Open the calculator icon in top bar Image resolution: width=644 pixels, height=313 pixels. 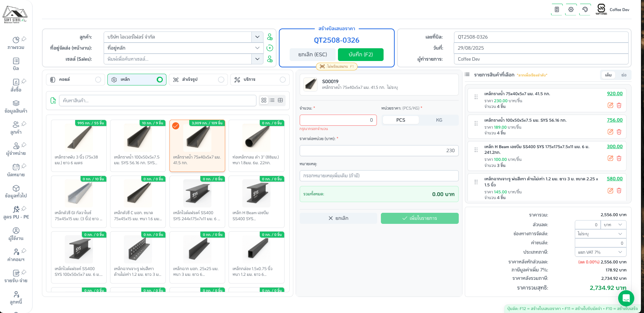(557, 9)
